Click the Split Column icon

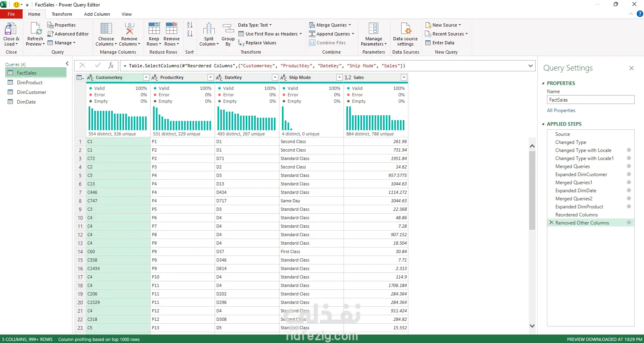click(x=209, y=30)
